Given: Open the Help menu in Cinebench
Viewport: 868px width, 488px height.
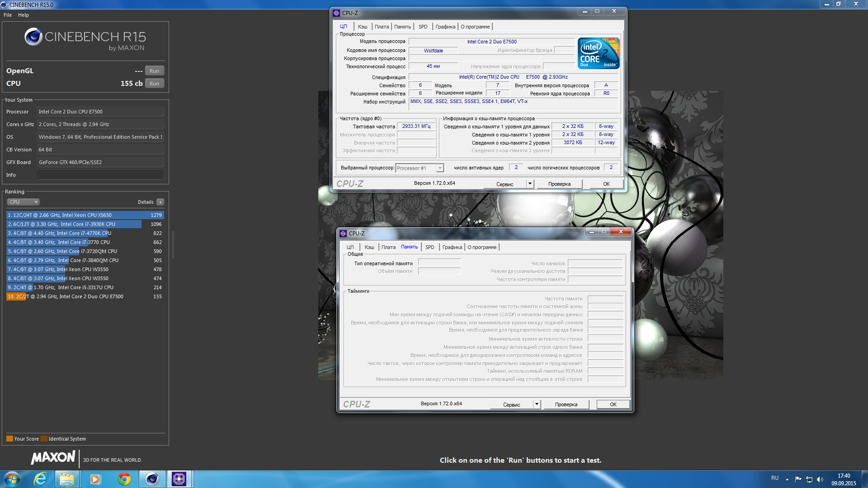Looking at the screenshot, I should 24,15.
